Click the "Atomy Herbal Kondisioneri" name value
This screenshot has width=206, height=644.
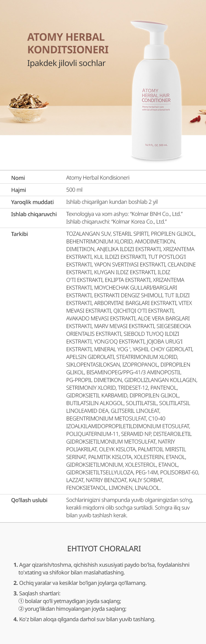pos(98,178)
